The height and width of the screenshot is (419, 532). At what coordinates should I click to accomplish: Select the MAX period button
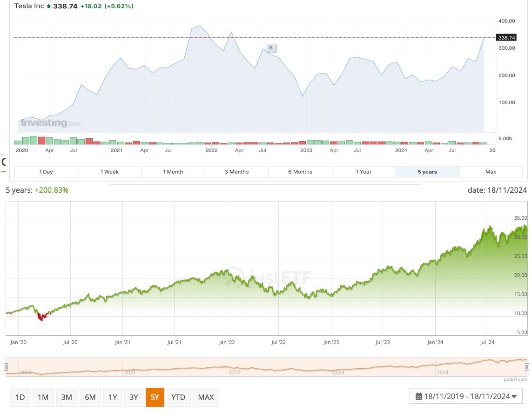[x=206, y=397]
